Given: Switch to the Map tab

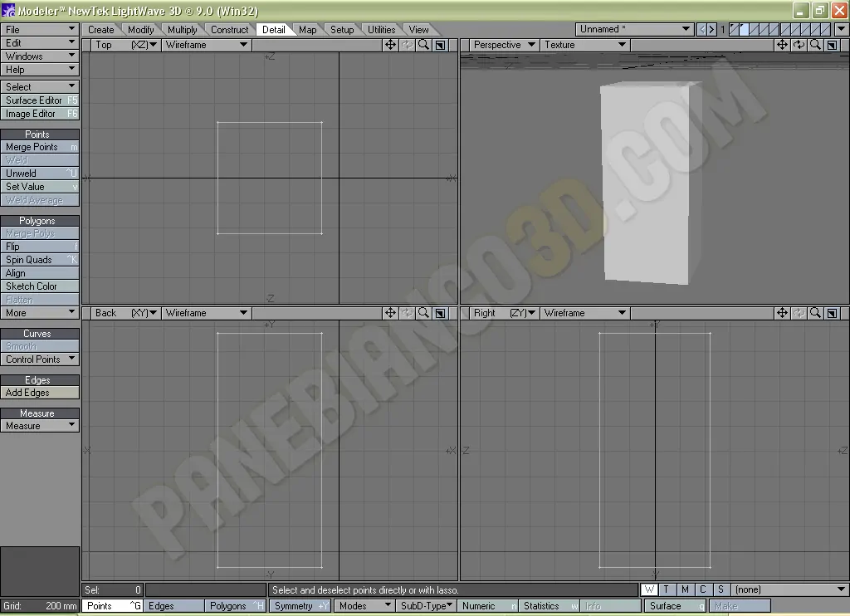Looking at the screenshot, I should [307, 30].
